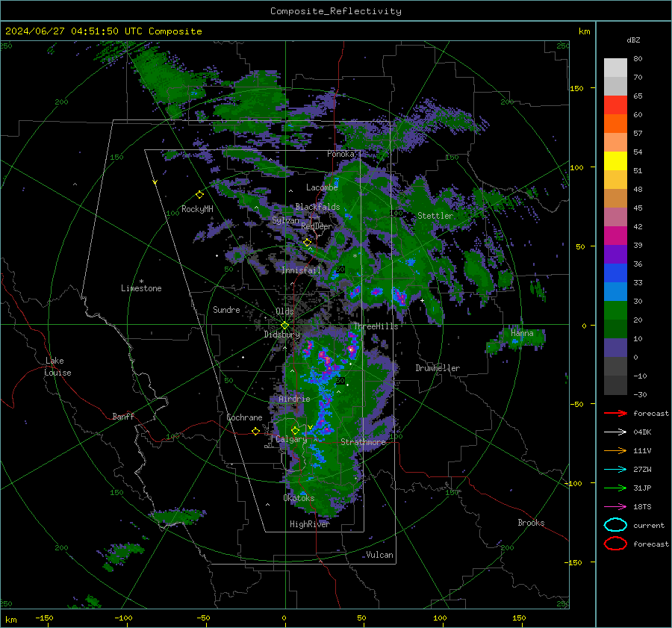Click the dBZ legend heading
The height and width of the screenshot is (628, 672).
[x=633, y=40]
